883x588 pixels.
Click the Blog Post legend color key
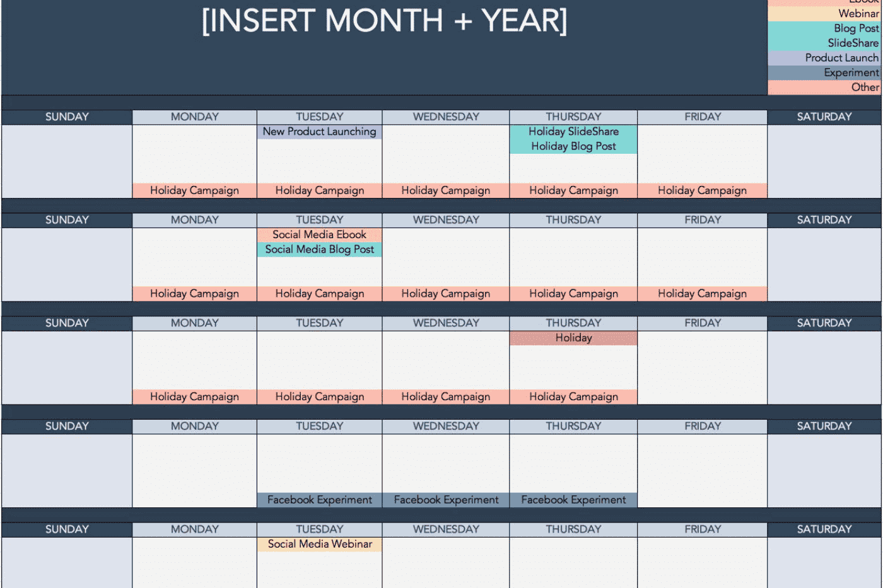click(824, 28)
